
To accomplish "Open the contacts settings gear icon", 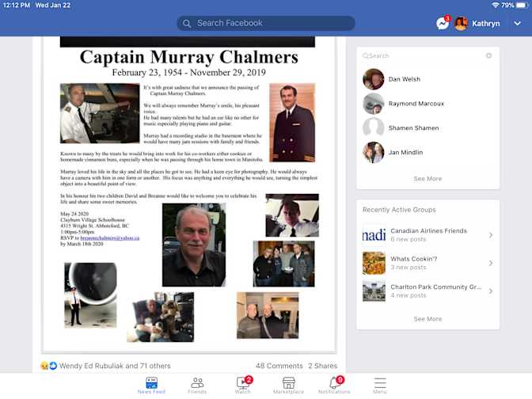I will [x=488, y=55].
